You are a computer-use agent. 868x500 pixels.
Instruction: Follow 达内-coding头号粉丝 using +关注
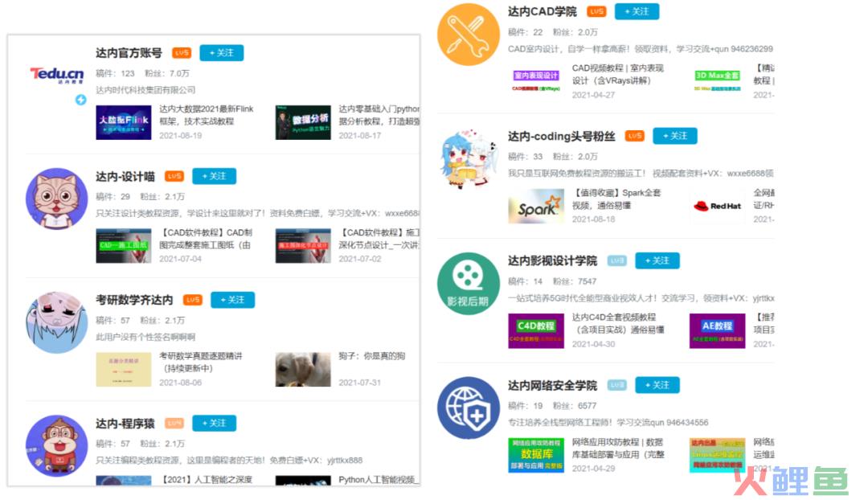tap(675, 136)
